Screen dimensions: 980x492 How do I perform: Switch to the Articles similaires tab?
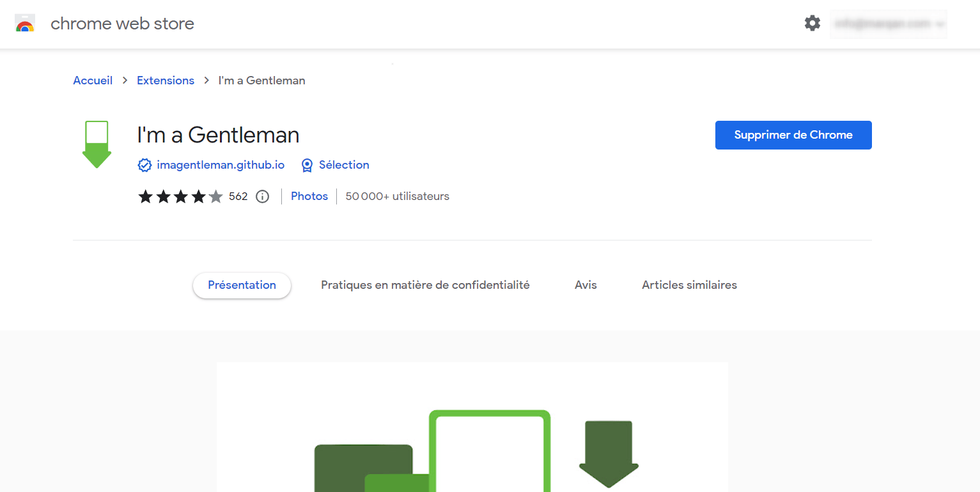click(689, 285)
